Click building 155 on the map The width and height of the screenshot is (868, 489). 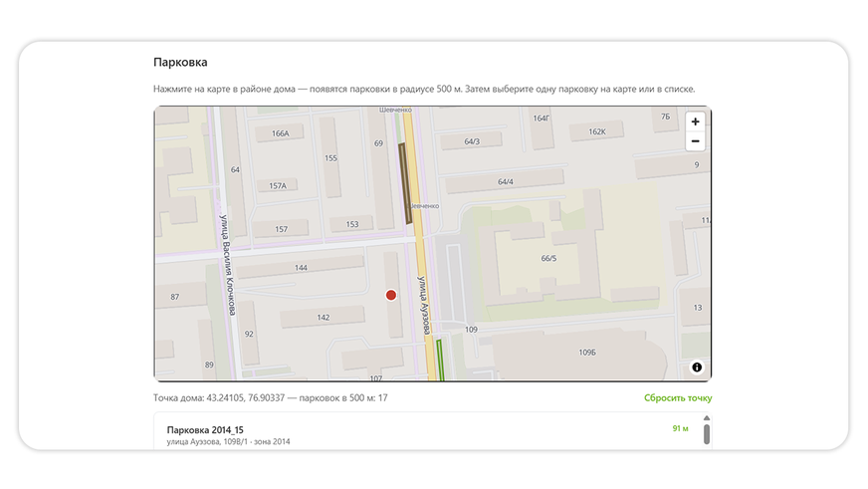[330, 157]
